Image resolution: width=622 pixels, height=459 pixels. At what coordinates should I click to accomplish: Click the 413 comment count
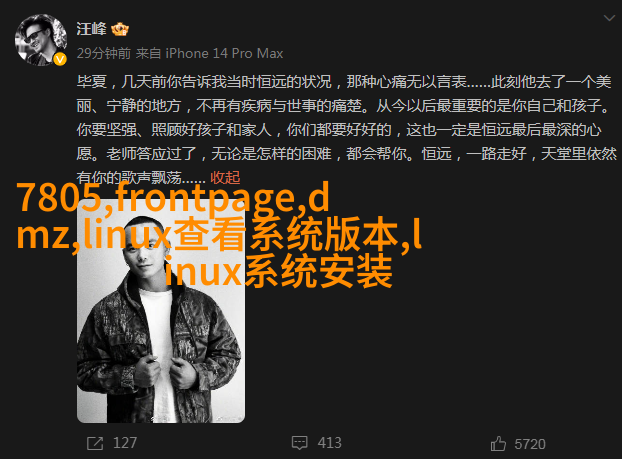tap(330, 443)
